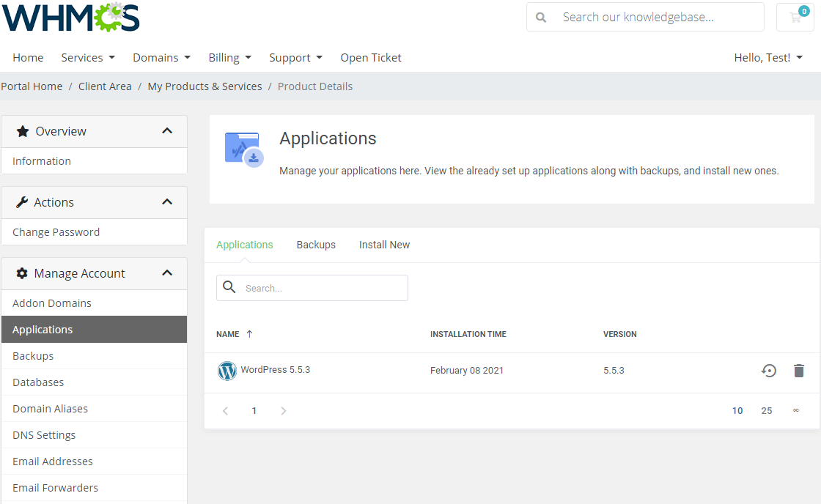Select highlighted Applications sidebar item
Image resolution: width=821 pixels, height=504 pixels.
click(95, 329)
